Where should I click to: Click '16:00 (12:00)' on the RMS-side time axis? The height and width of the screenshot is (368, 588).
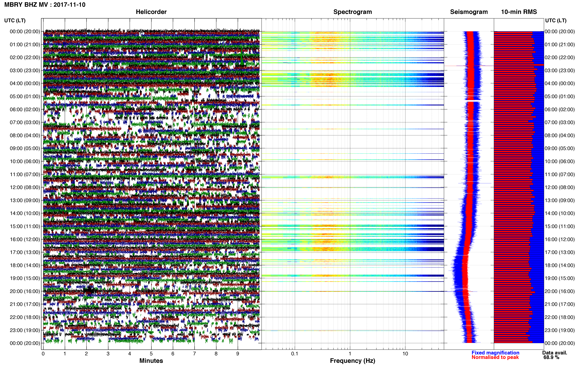coord(560,239)
